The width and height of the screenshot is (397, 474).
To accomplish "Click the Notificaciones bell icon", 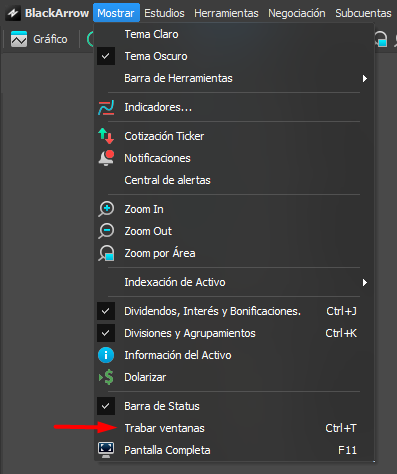I will click(x=106, y=158).
